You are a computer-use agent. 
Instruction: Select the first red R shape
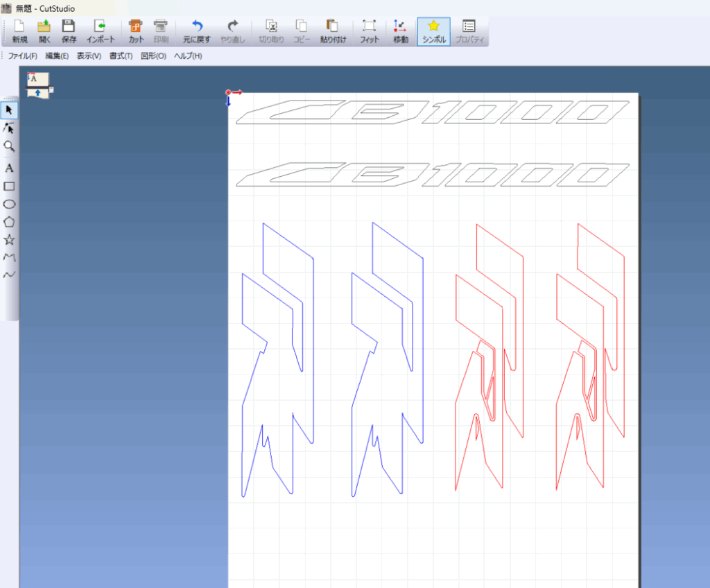coord(490,357)
